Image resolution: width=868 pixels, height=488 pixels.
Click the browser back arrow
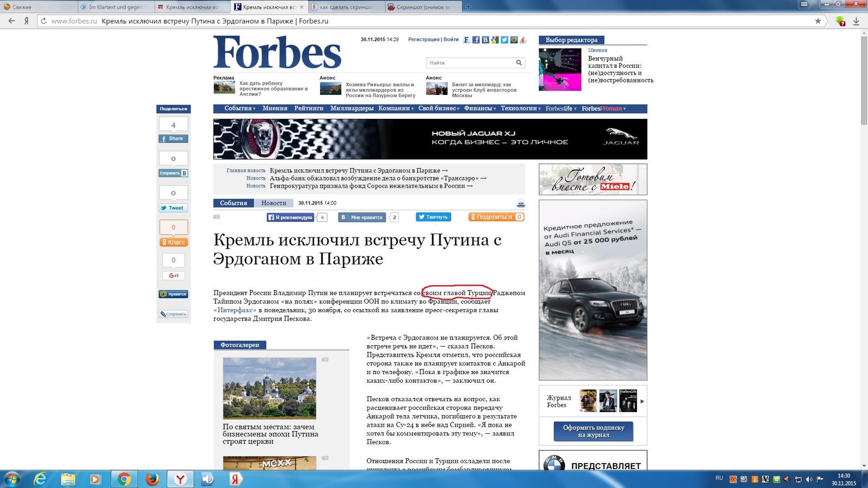coord(11,21)
